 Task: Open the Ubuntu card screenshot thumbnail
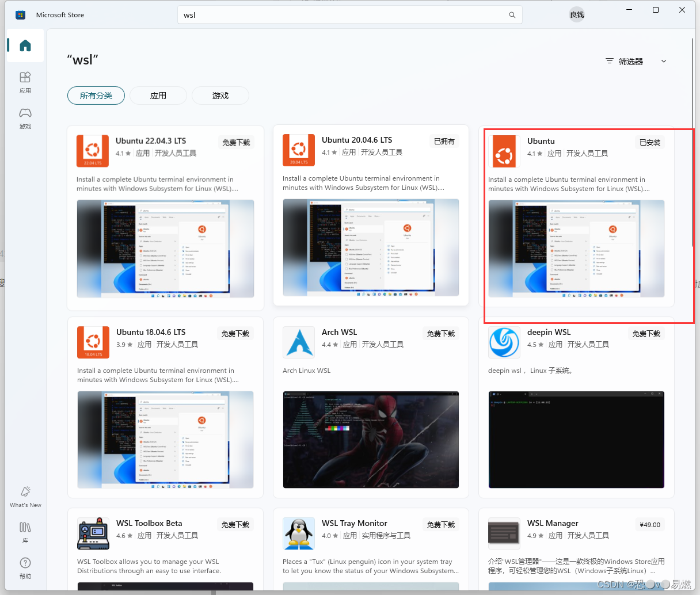pyautogui.click(x=576, y=249)
